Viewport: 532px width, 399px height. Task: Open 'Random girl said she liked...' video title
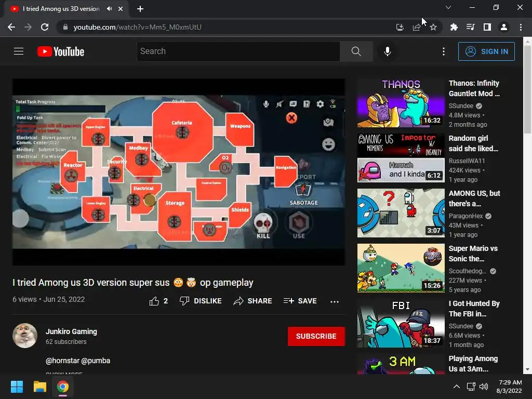point(473,143)
